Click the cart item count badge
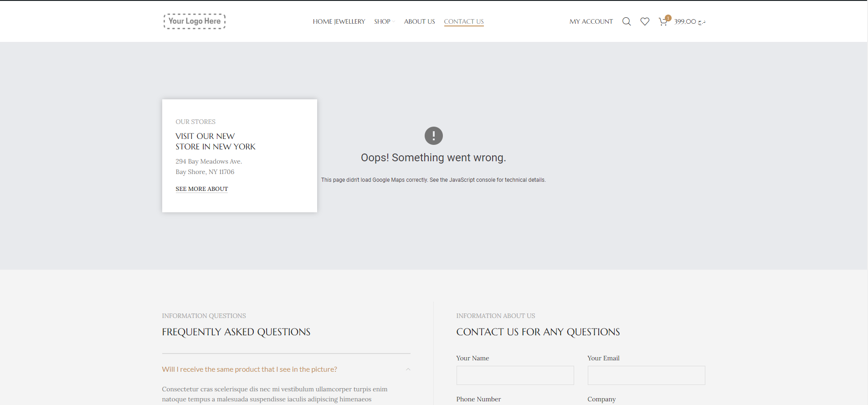This screenshot has height=405, width=868. [x=668, y=18]
